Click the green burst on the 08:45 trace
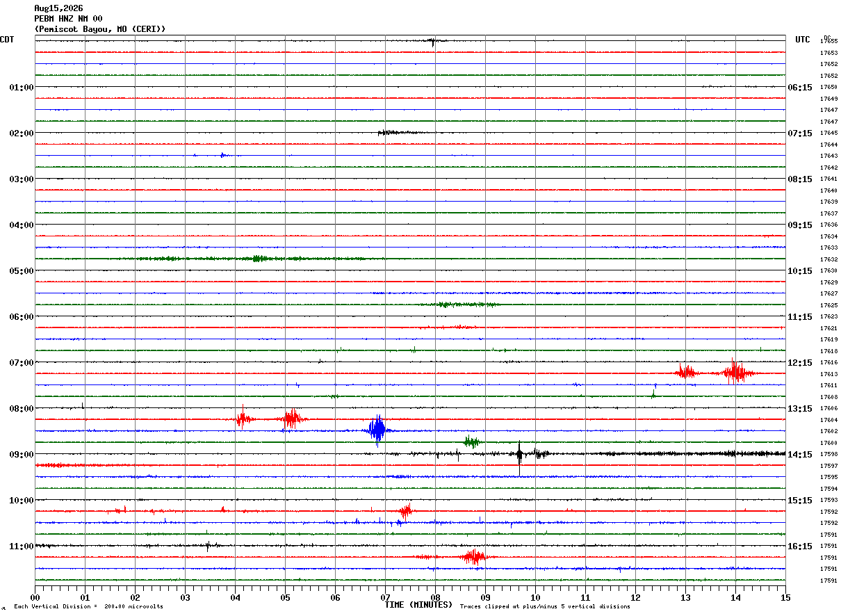This screenshot has width=841, height=616. [472, 441]
